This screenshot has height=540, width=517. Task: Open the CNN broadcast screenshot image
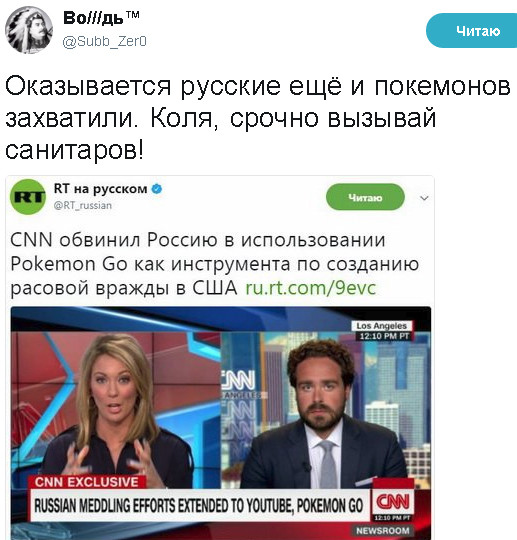(221, 423)
